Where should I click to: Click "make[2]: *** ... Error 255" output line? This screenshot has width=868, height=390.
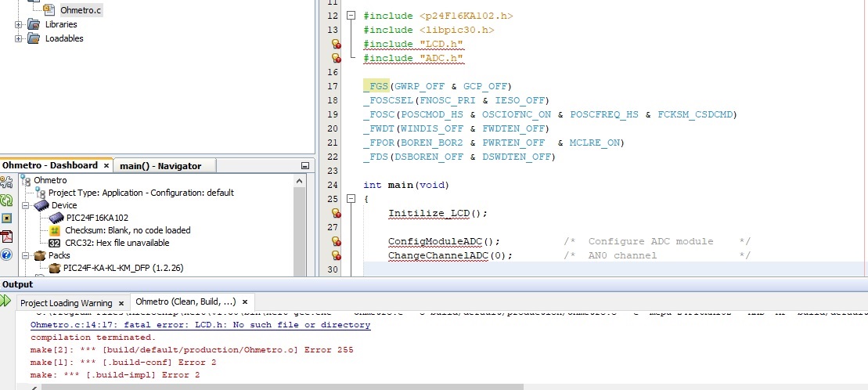pyautogui.click(x=192, y=350)
